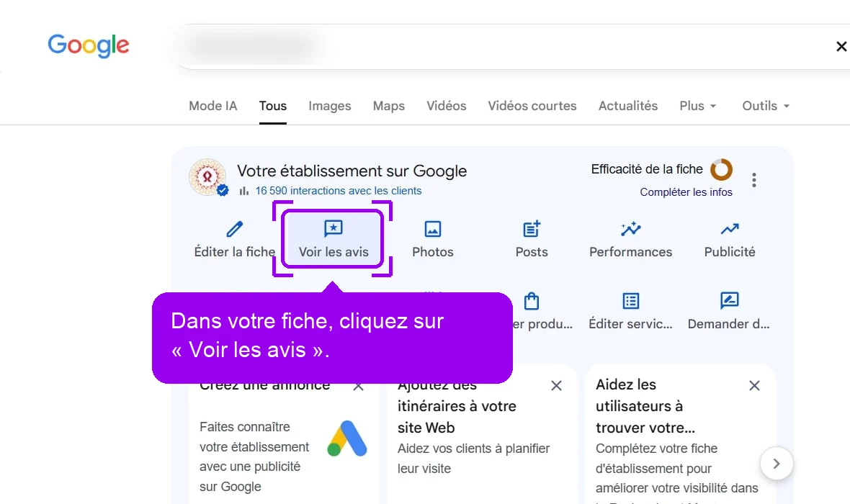Open the Images tab
Screen dimensions: 850x504
pos(330,106)
